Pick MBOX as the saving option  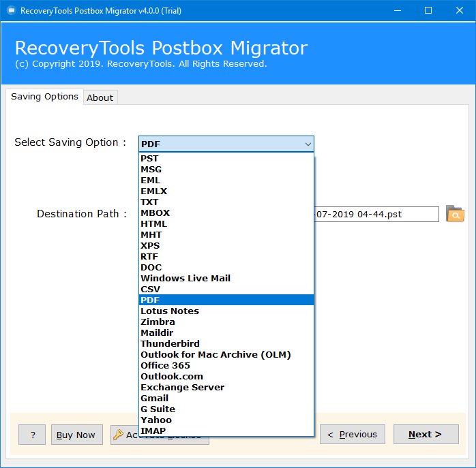click(226, 213)
